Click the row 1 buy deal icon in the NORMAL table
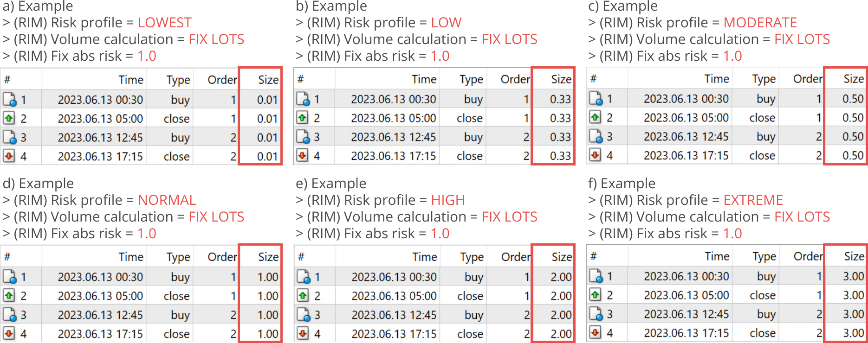Viewport: 868px width, 343px height. (10, 277)
